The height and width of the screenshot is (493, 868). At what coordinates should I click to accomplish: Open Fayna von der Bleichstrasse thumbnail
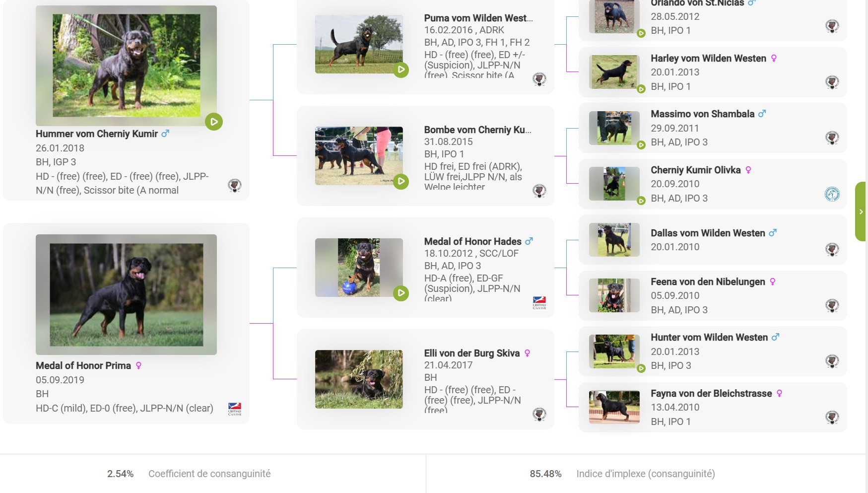[x=614, y=407]
